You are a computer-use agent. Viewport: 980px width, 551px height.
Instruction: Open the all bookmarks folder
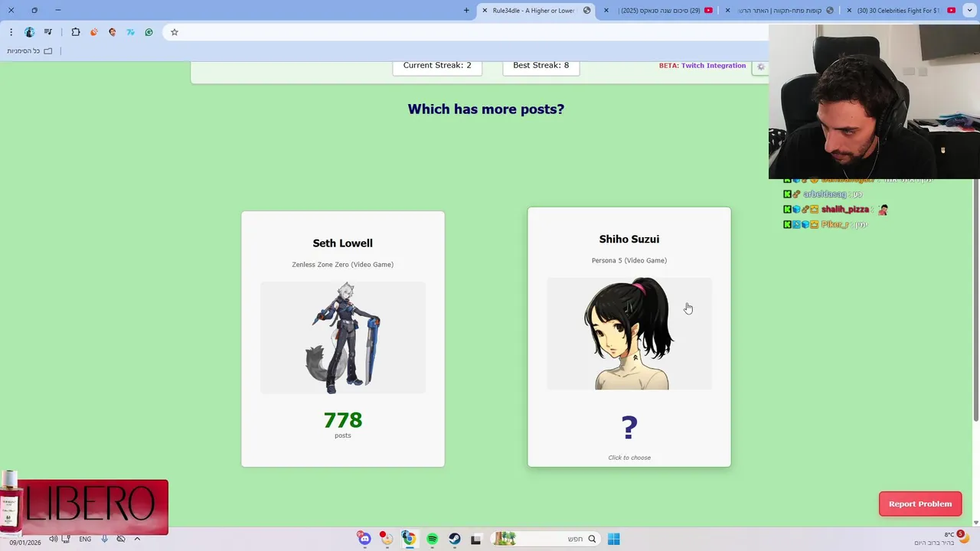coord(30,51)
